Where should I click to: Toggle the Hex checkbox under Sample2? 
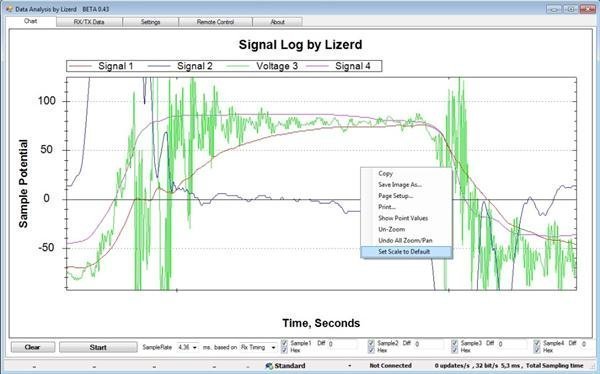tap(371, 350)
